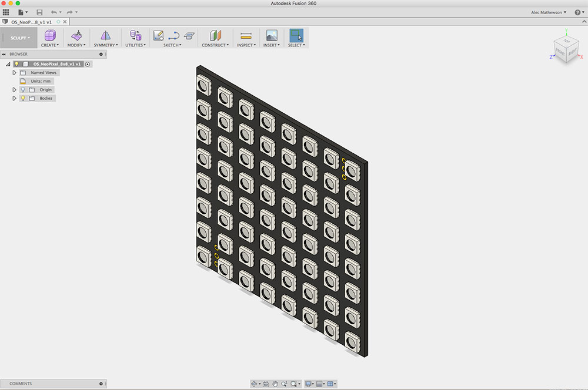Screen dimensions: 588x390
Task: Click the Save disk icon
Action: [39, 12]
